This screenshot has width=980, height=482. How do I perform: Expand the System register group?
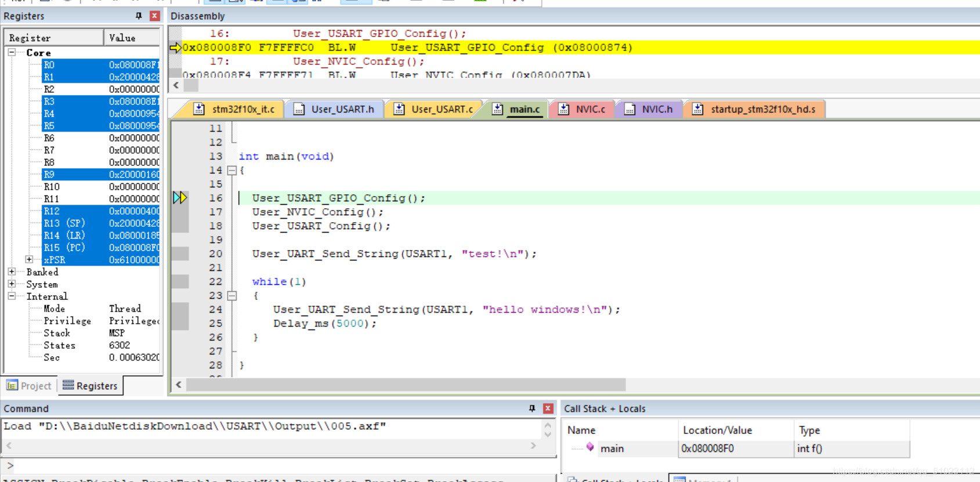pyautogui.click(x=12, y=284)
